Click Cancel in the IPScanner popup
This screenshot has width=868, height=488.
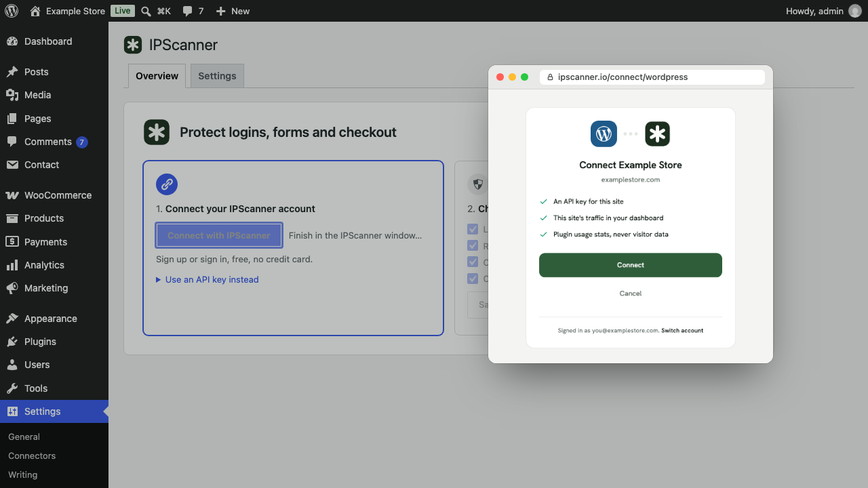click(631, 293)
